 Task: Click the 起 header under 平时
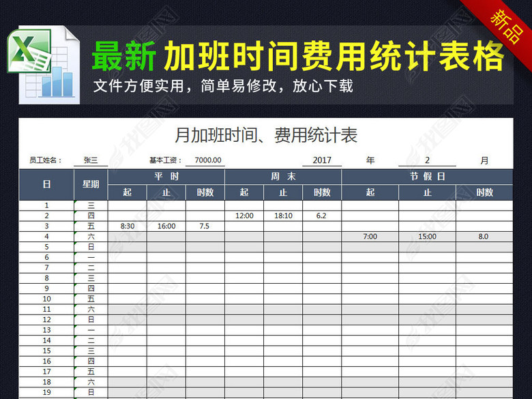[128, 192]
